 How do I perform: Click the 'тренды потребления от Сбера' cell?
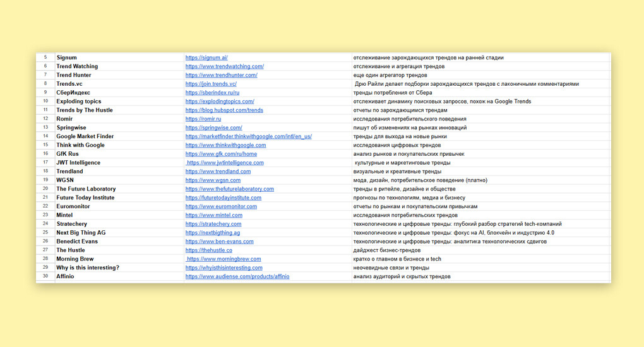point(480,92)
